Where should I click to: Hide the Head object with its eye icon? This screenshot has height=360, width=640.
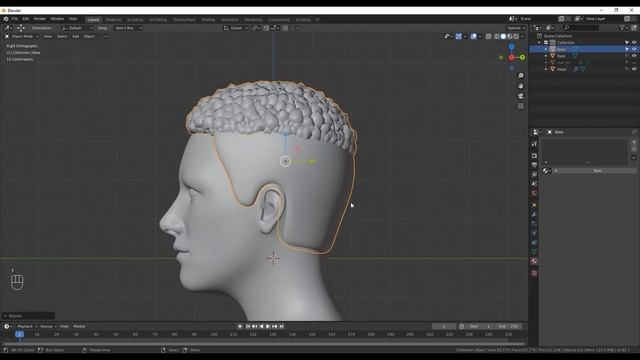(x=634, y=69)
